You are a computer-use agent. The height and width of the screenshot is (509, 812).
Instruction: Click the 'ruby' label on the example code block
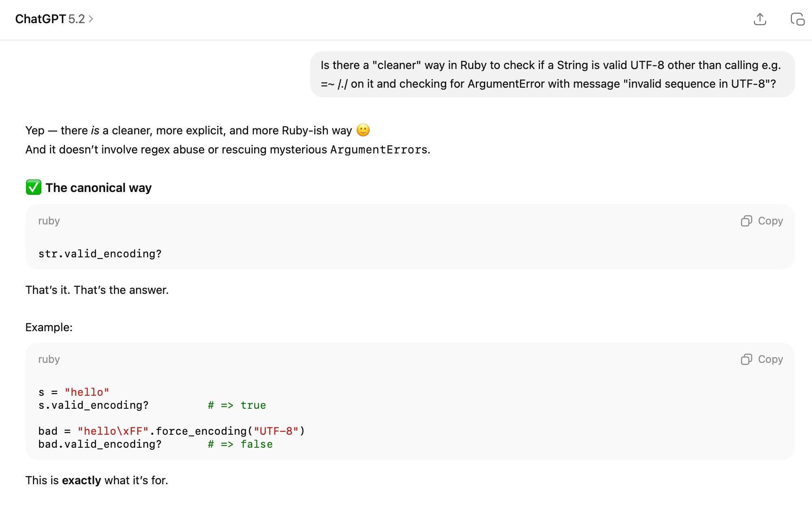tap(49, 359)
